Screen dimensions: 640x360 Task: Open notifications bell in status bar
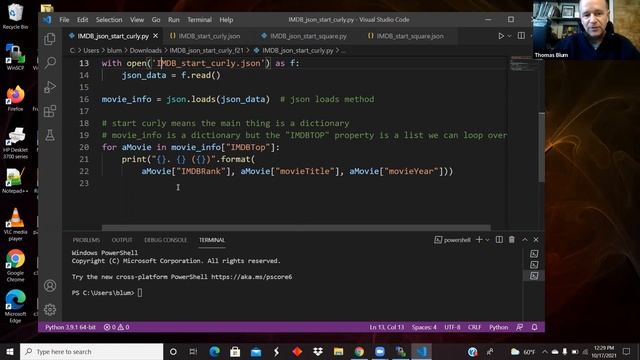(x=534, y=327)
